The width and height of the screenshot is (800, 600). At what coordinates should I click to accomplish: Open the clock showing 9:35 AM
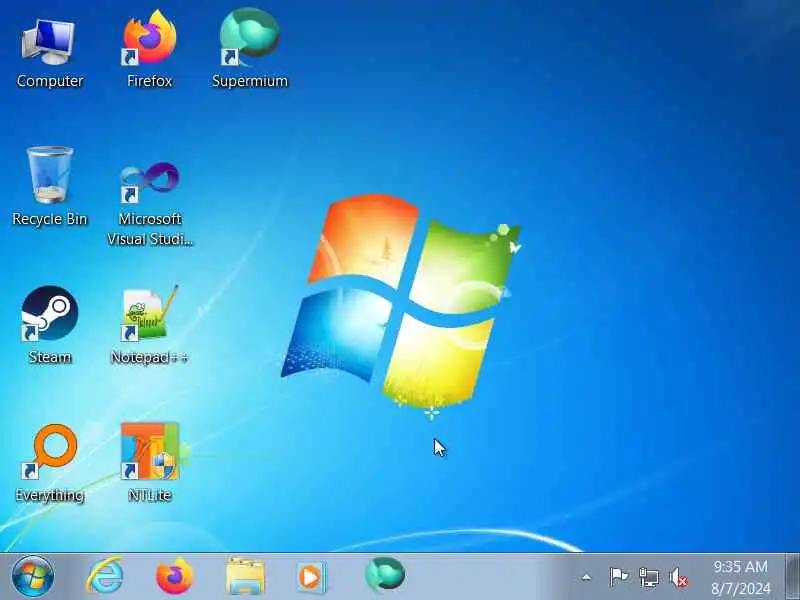[x=741, y=578]
